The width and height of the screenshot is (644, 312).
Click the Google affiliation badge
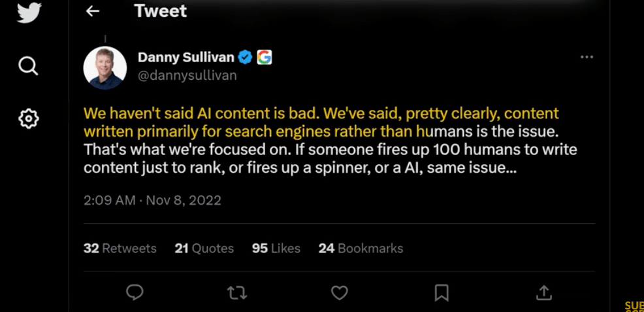[x=265, y=58]
